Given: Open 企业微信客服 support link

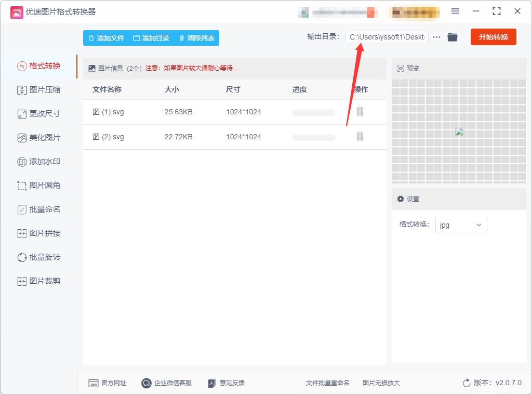Looking at the screenshot, I should coord(167,383).
